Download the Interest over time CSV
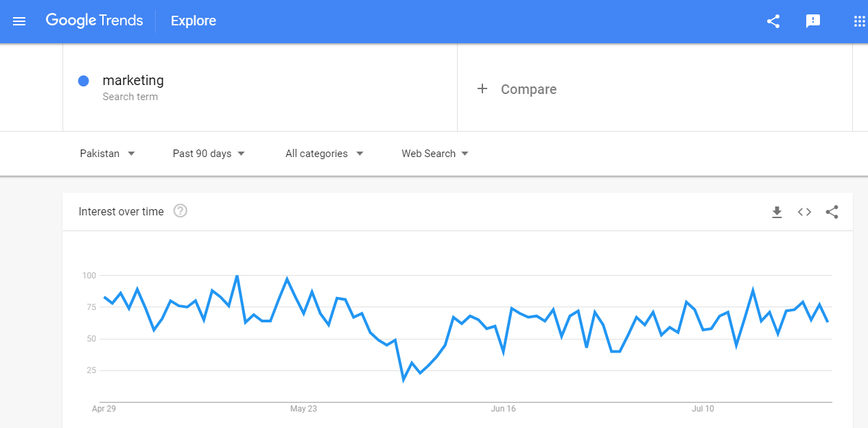Image resolution: width=868 pixels, height=428 pixels. point(777,212)
